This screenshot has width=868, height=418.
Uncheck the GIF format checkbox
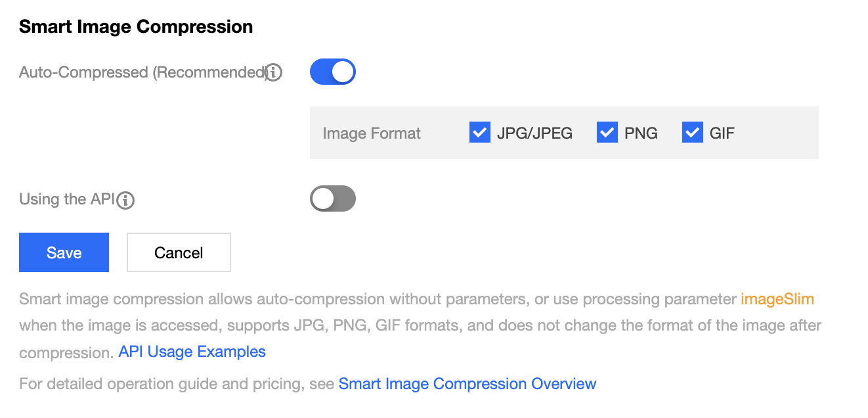click(693, 133)
